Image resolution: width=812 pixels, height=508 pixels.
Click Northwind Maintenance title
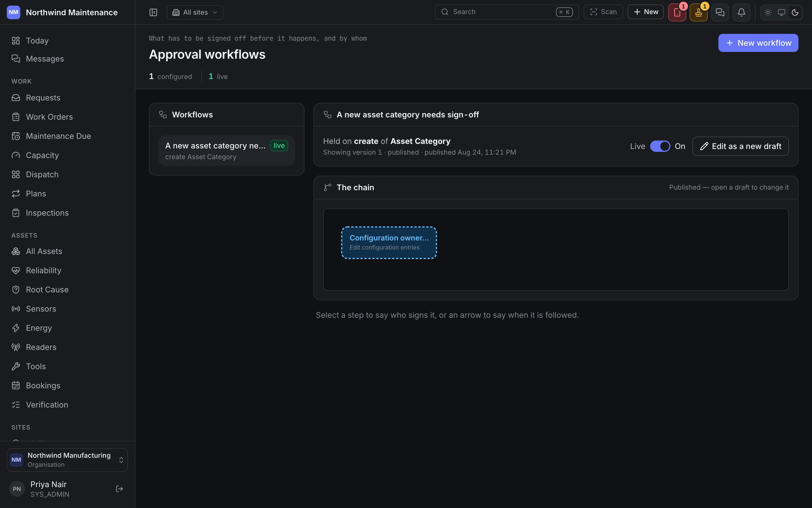tap(72, 12)
